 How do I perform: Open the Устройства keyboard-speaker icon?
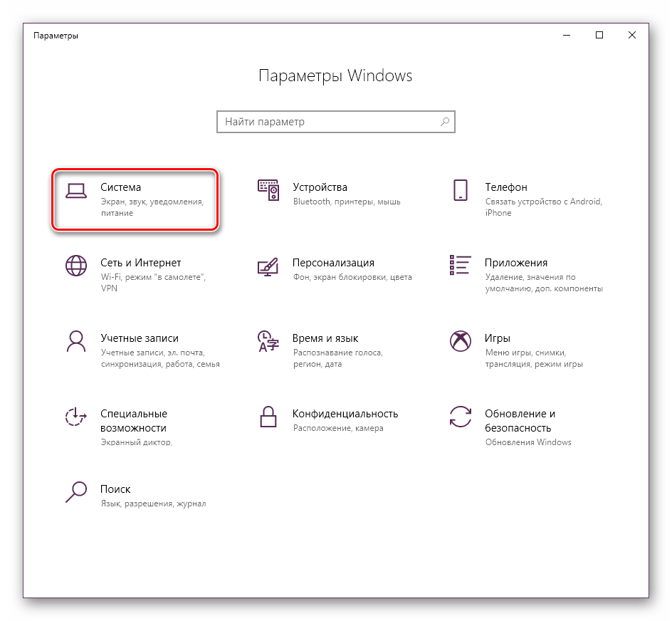click(x=268, y=190)
